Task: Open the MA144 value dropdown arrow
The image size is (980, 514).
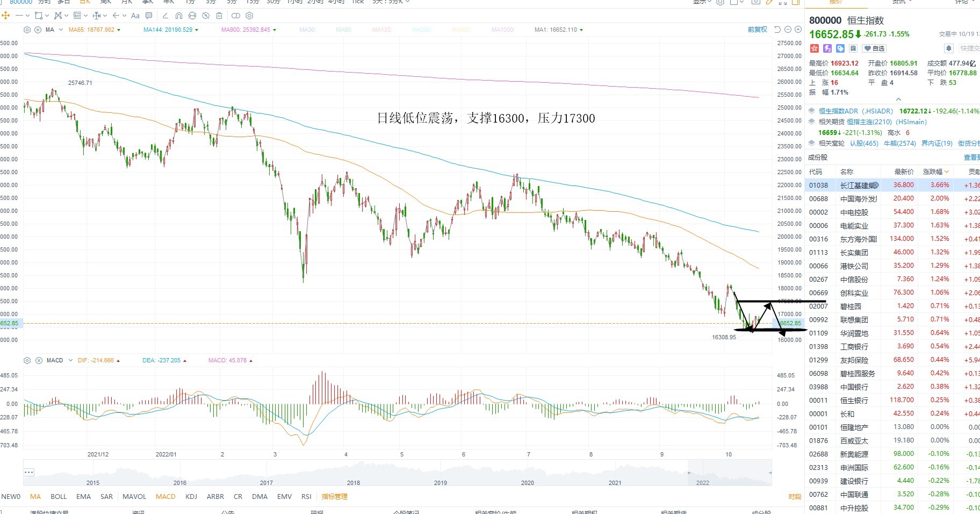Action: coord(197,30)
